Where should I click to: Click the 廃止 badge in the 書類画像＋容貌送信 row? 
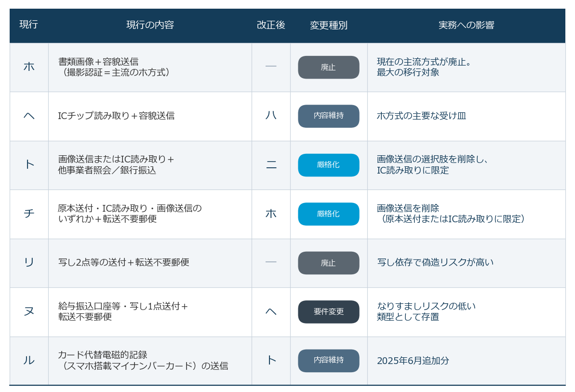coord(329,68)
